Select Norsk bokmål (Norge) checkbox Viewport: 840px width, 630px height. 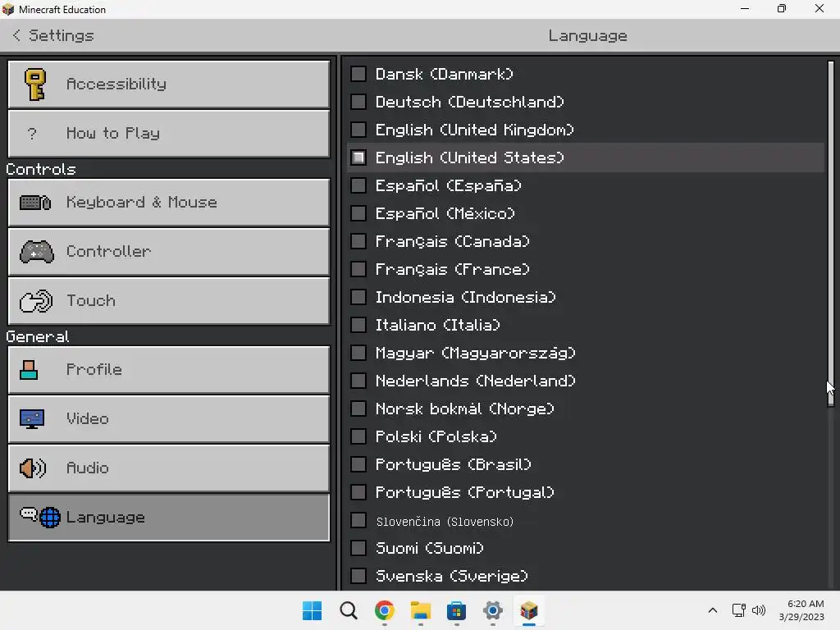click(x=358, y=409)
